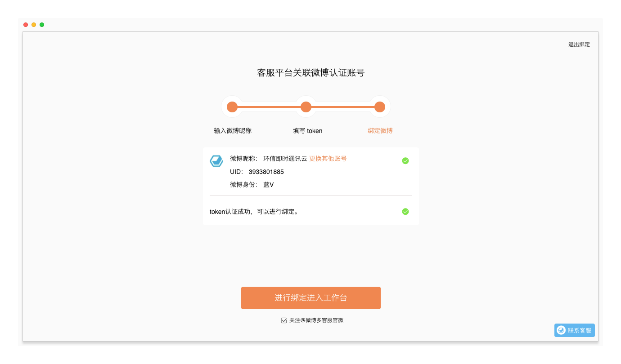The height and width of the screenshot is (364, 621).
Task: Maximize the window with the green button
Action: (x=42, y=25)
